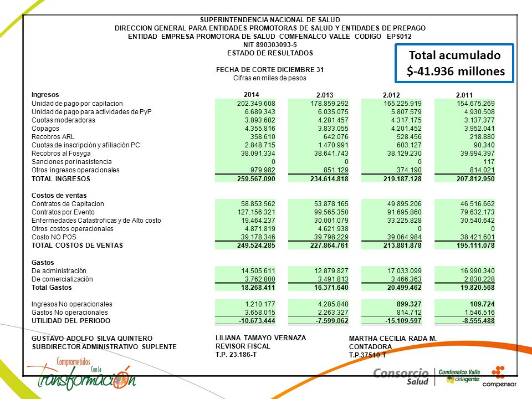The width and height of the screenshot is (532, 399).
Task: Click the value 33.225.828
Action: [405, 221]
